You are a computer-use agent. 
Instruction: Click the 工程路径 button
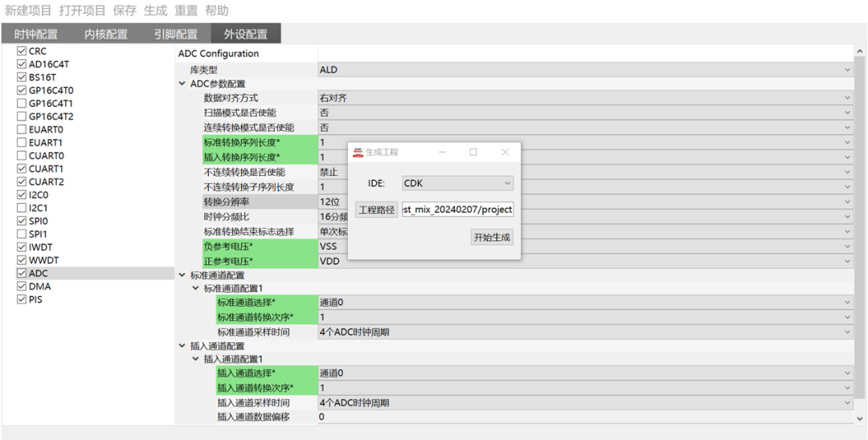tap(376, 210)
